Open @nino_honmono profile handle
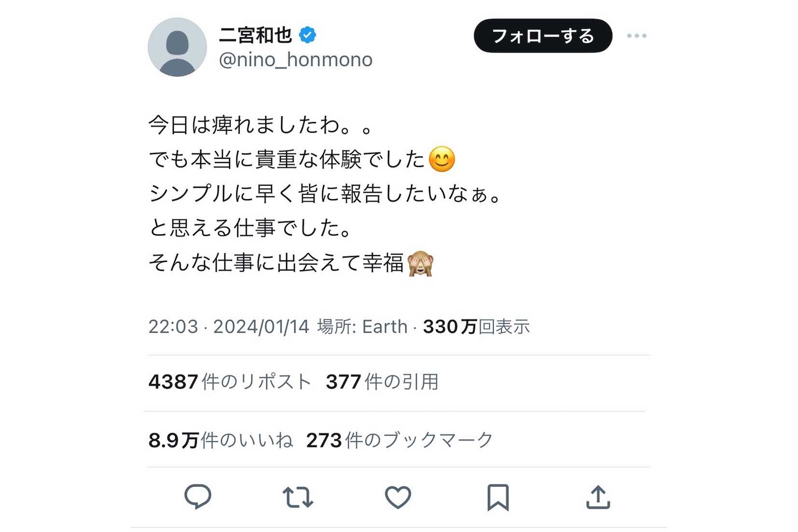The image size is (798, 532). tap(296, 59)
